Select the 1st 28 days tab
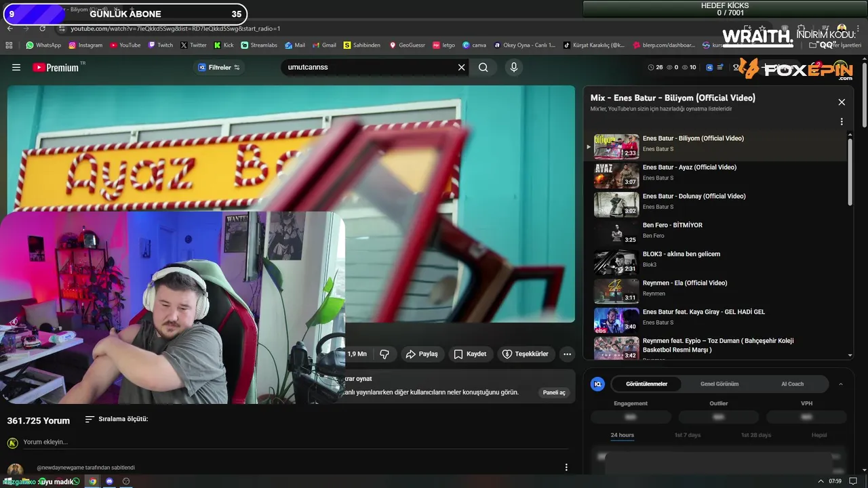The image size is (868, 488). pyautogui.click(x=755, y=435)
